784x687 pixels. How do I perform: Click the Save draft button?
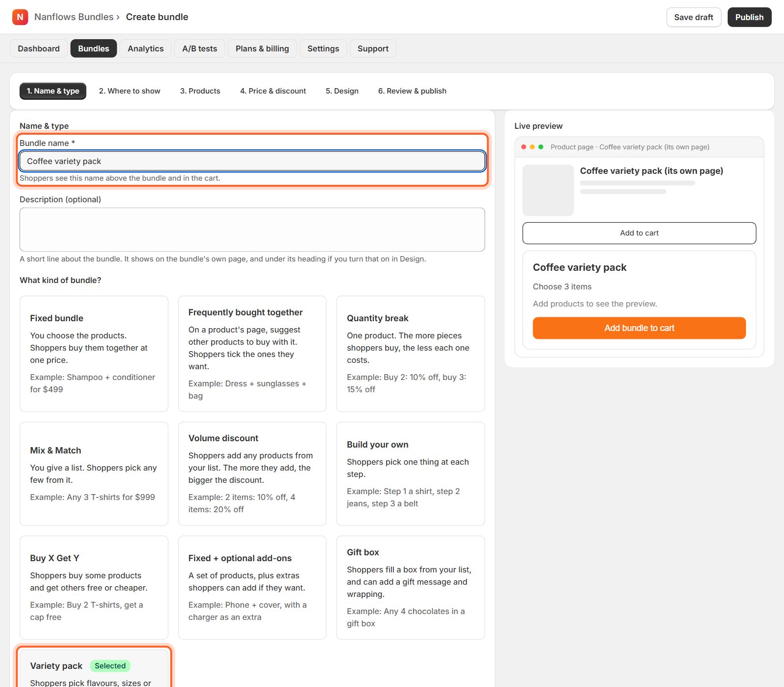693,17
